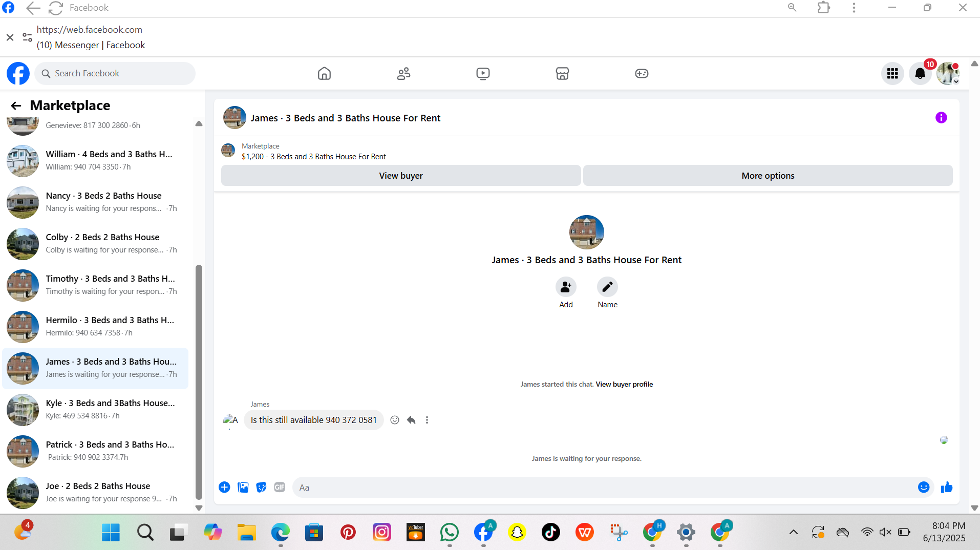Open Hermilo 3 Beds and 3 Baths conversation
The image size is (980, 550).
(x=95, y=327)
